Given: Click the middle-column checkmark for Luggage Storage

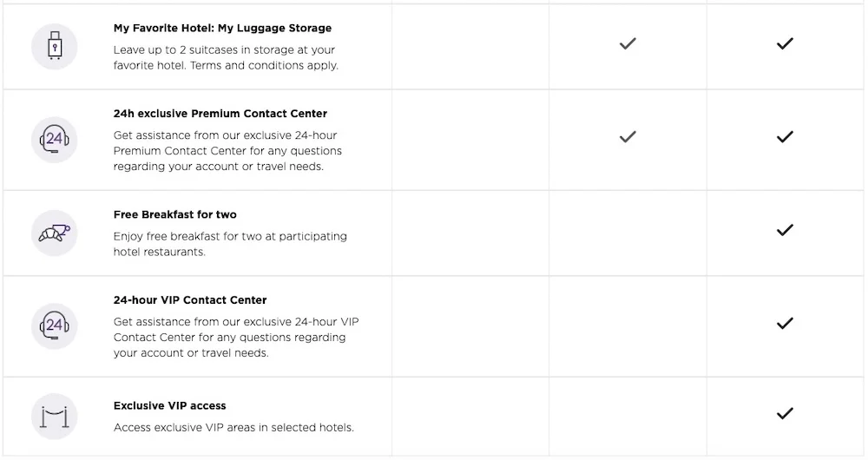Looking at the screenshot, I should pos(628,43).
